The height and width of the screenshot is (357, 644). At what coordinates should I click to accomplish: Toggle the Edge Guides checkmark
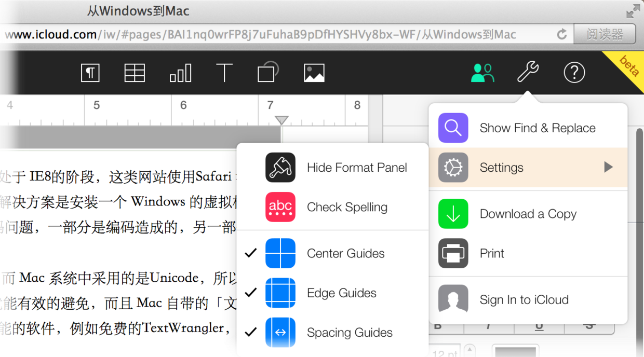(x=251, y=293)
